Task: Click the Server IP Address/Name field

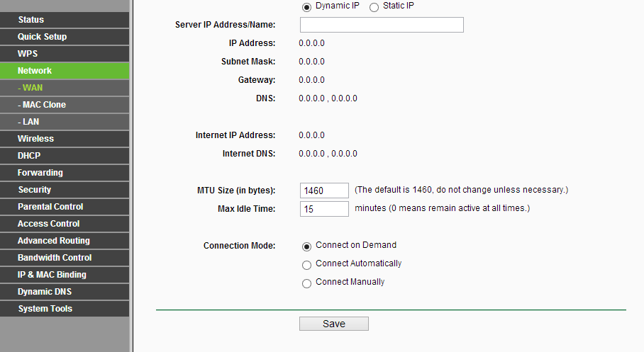Action: click(382, 25)
